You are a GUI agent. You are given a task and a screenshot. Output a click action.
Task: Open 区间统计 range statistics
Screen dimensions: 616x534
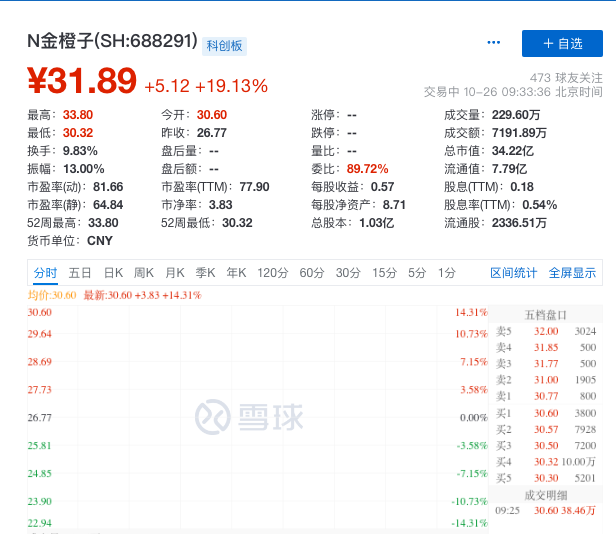click(513, 272)
